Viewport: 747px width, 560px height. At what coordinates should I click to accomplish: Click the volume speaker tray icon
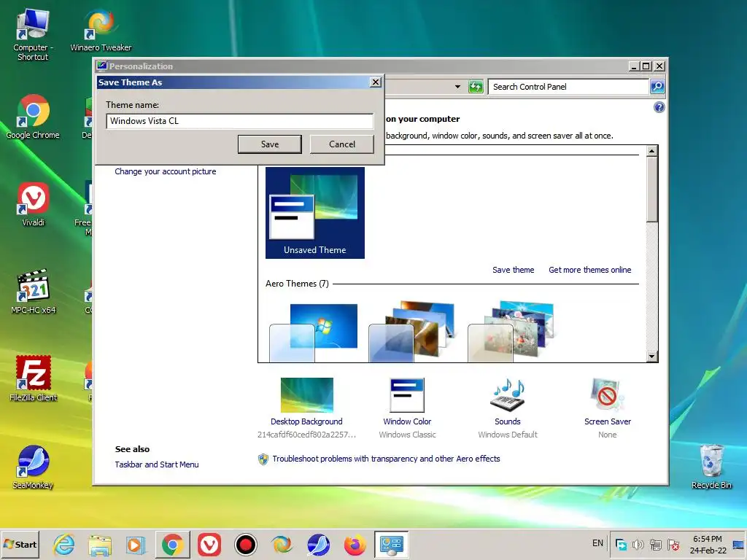(x=638, y=545)
